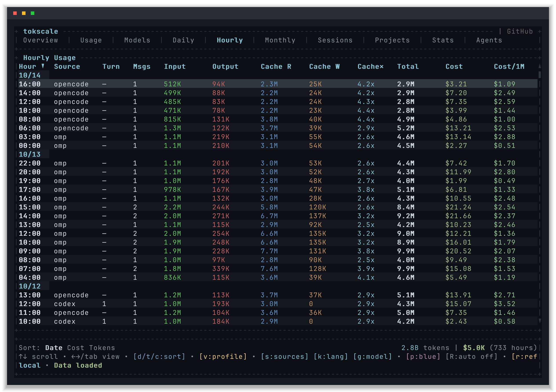This screenshot has width=556, height=392.
Task: Click the sort arrow next to Hour
Action: [x=43, y=66]
